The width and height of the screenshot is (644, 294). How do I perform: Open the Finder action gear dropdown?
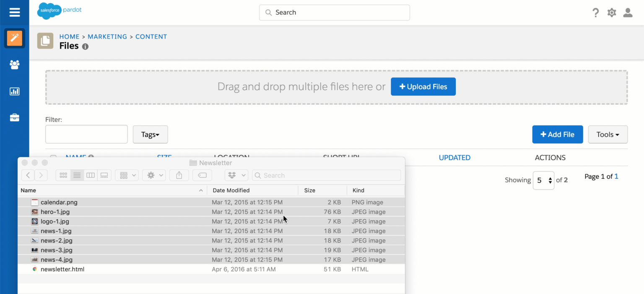coord(154,175)
